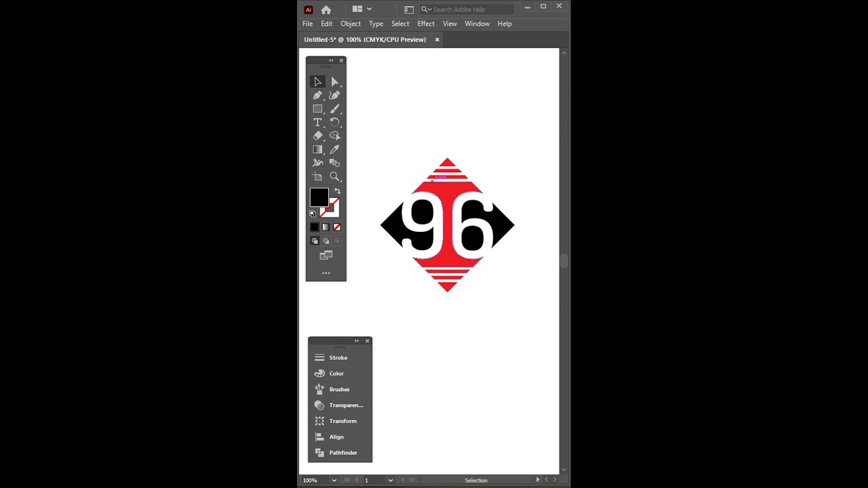Select the Artboard tool
The width and height of the screenshot is (868, 488).
pyautogui.click(x=317, y=177)
